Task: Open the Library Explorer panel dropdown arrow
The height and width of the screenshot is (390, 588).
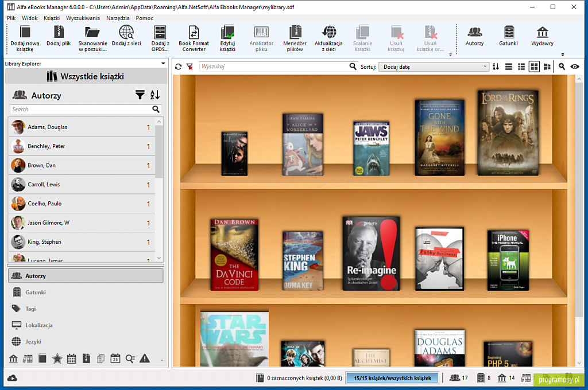Action: [163, 63]
